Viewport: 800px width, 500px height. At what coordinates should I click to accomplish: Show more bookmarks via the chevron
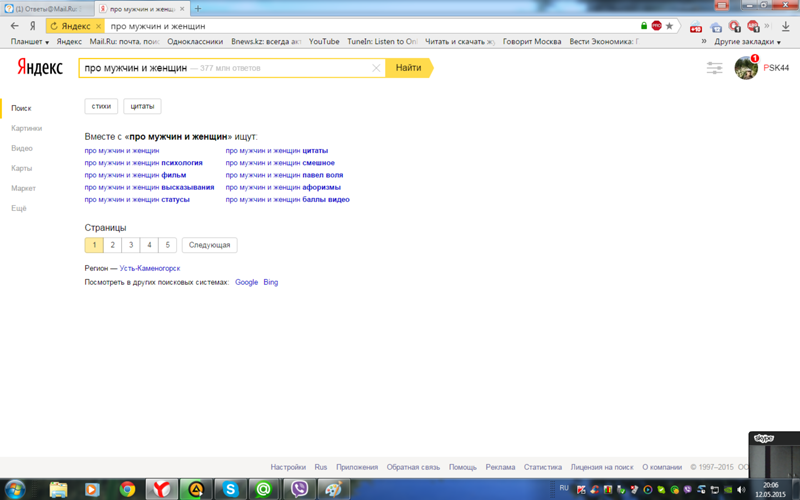point(704,41)
